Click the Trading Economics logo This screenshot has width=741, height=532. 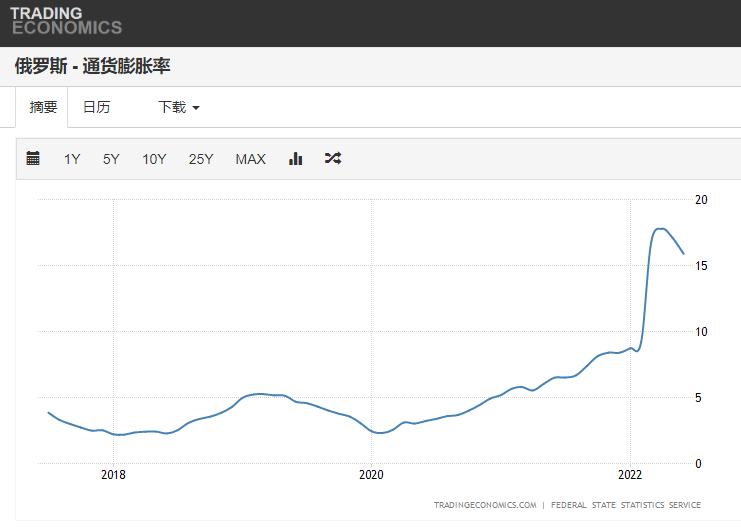(66, 21)
